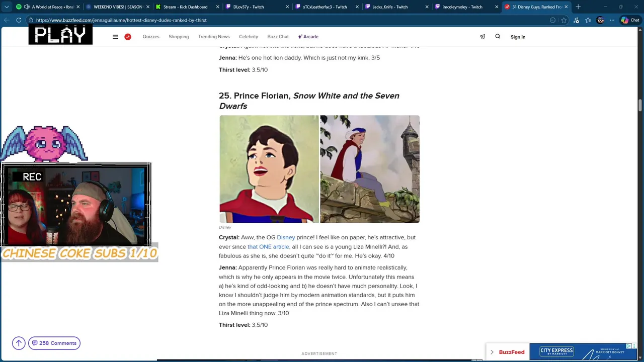Screen dimensions: 644x362
Task: View site information lock icon
Action: pos(31,20)
